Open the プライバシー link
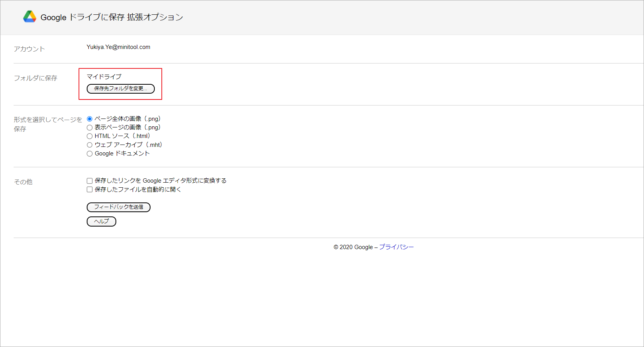This screenshot has height=347, width=644. [396, 247]
